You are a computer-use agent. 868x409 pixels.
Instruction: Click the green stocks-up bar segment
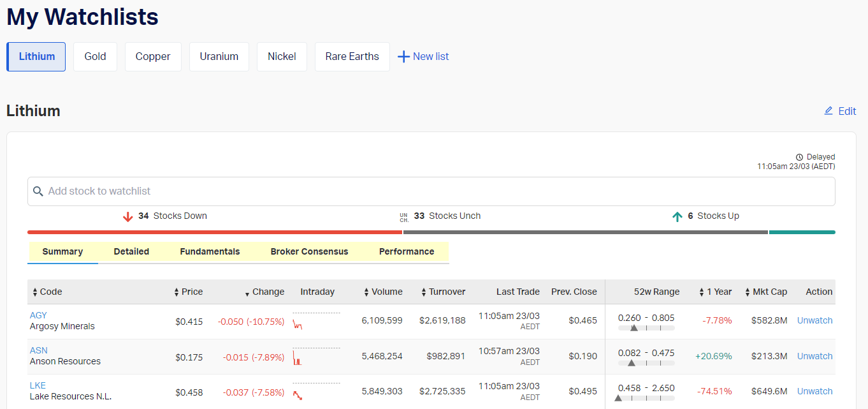pyautogui.click(x=802, y=232)
